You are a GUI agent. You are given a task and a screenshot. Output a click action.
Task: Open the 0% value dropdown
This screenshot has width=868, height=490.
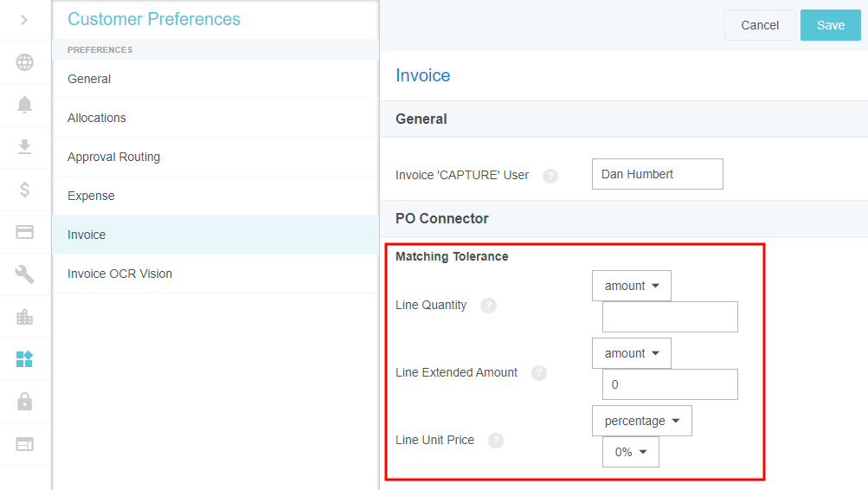pos(631,452)
